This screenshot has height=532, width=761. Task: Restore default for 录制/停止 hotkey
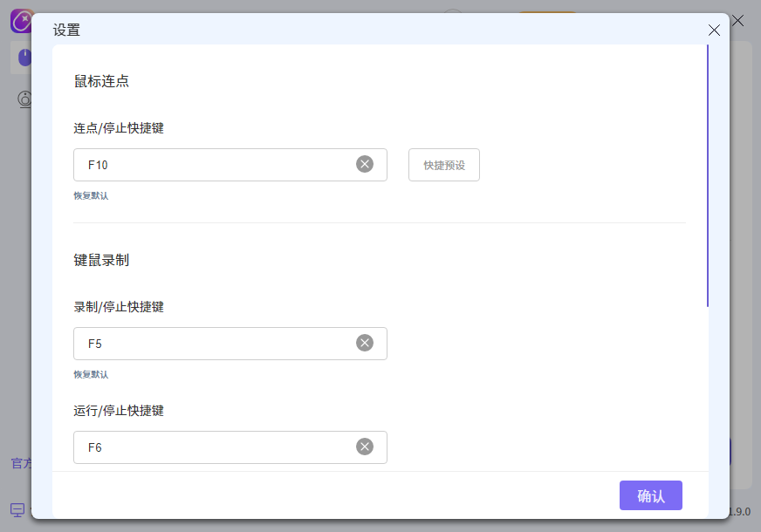coord(91,375)
